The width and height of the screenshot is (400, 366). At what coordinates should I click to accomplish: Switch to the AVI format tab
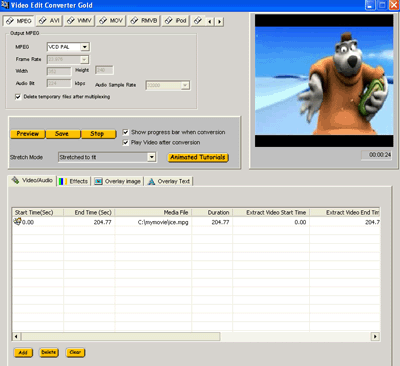pos(49,21)
